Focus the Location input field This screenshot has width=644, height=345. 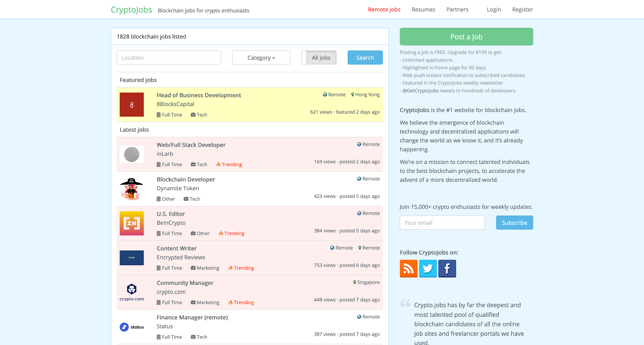(169, 58)
